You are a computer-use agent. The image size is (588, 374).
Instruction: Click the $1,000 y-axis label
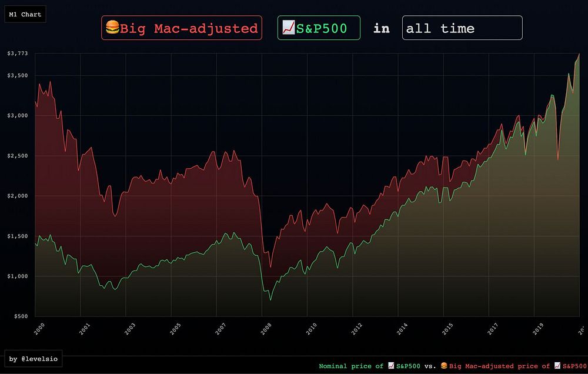coord(18,276)
